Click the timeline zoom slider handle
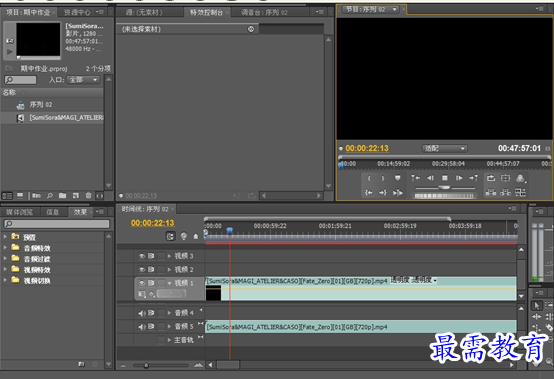Image resolution: width=554 pixels, height=379 pixels. click(x=146, y=365)
